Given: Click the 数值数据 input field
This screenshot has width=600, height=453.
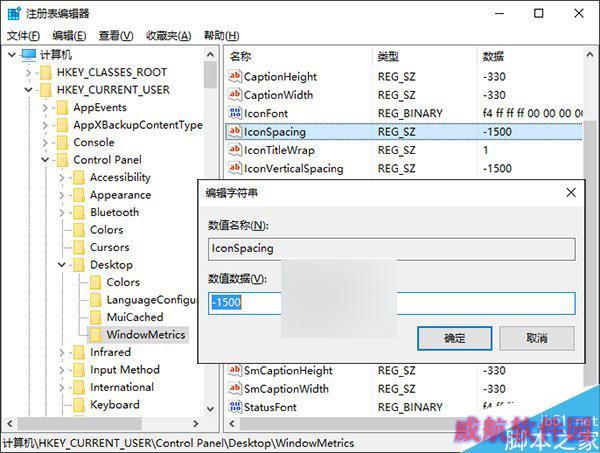Looking at the screenshot, I should pos(391,303).
